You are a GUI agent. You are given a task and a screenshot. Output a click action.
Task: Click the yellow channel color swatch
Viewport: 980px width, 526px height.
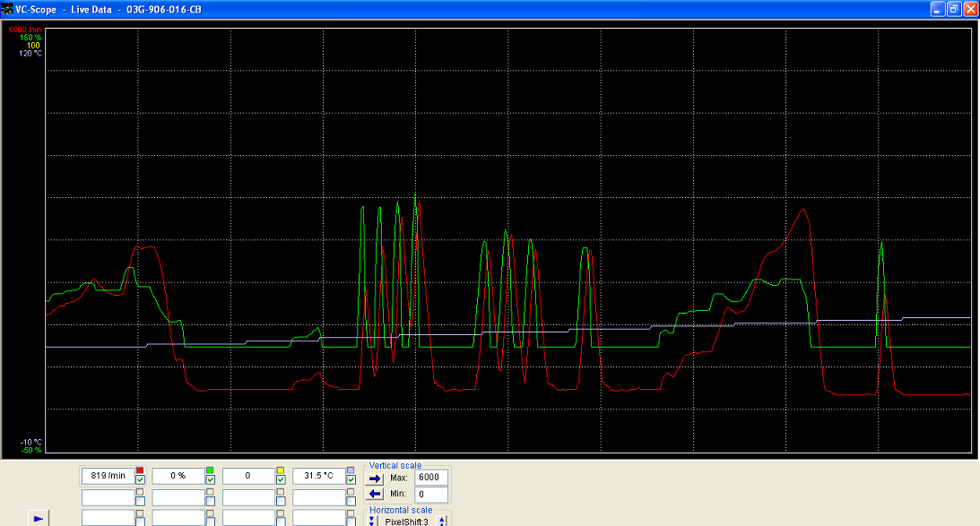(x=281, y=470)
